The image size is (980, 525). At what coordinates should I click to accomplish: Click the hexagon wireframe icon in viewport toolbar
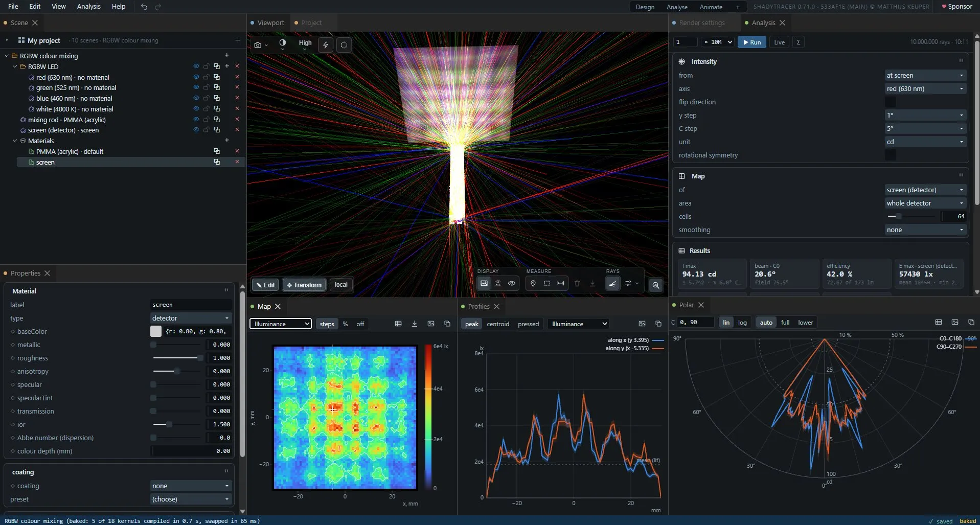tap(344, 45)
